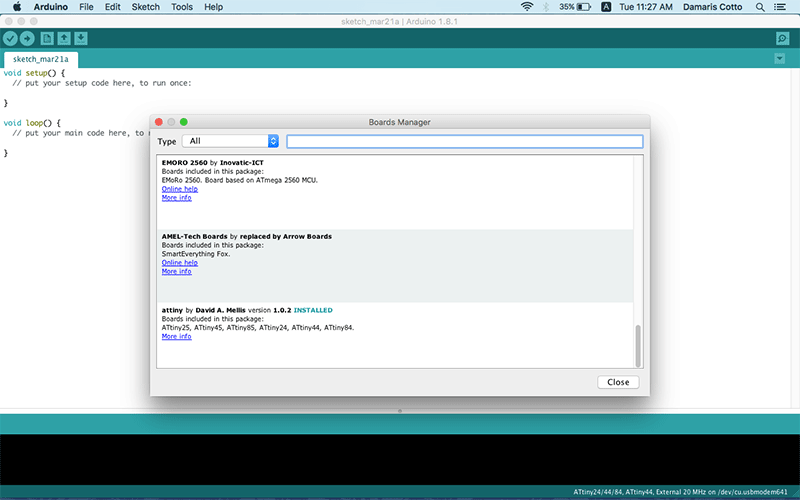Image resolution: width=800 pixels, height=500 pixels.
Task: Open the Edit menu
Action: point(112,7)
